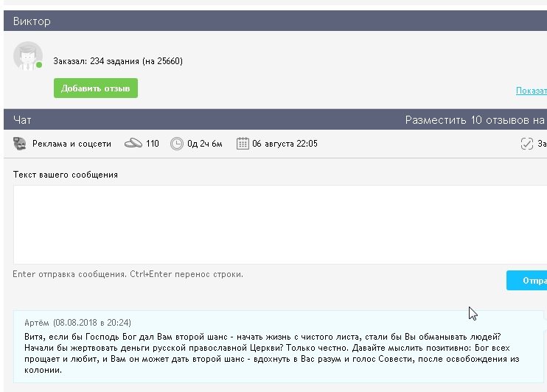Click the text Заказал: 234 задания (на 25660)
The height and width of the screenshot is (392, 547).
click(118, 61)
